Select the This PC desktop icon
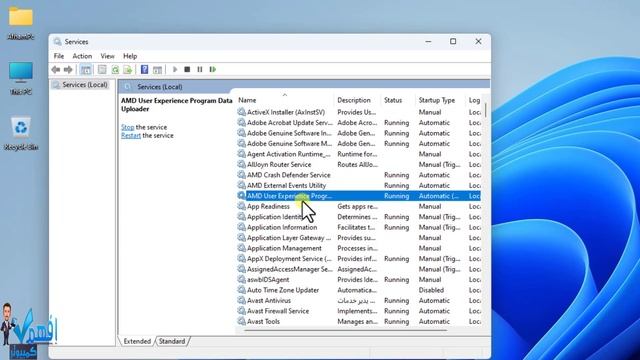The image size is (640, 360). (x=21, y=78)
